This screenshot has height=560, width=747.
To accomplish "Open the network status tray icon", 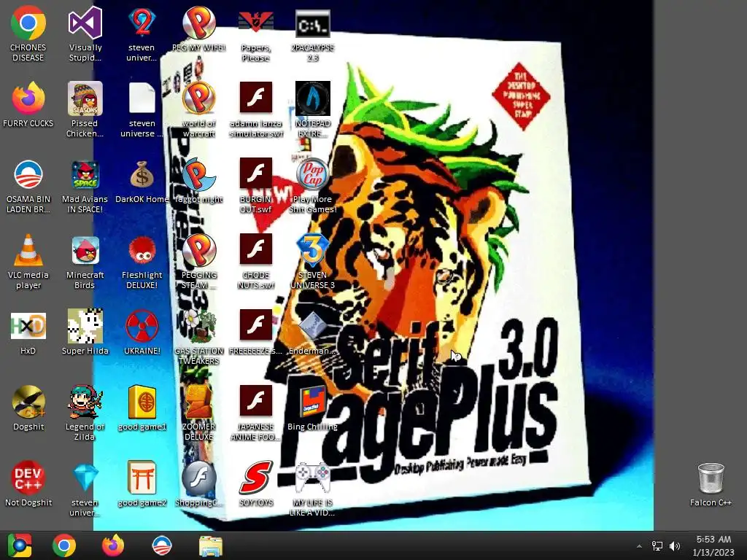I will click(657, 546).
